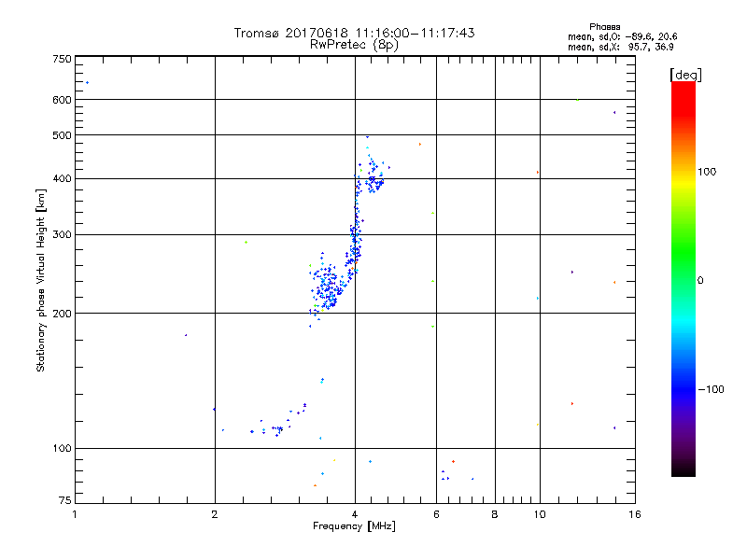Click the x-axis '10' tick label
The width and height of the screenshot is (747, 560).
[x=540, y=514]
